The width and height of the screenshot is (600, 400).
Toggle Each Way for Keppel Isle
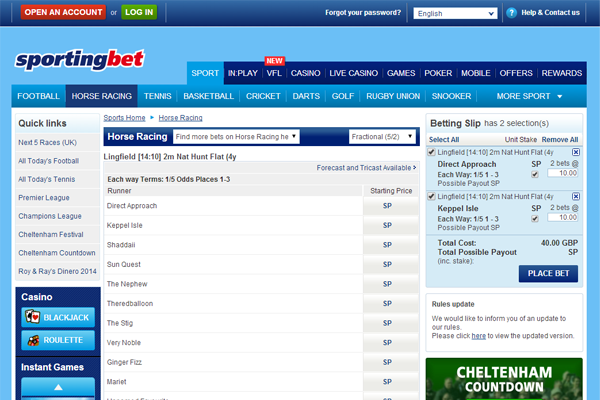[535, 219]
